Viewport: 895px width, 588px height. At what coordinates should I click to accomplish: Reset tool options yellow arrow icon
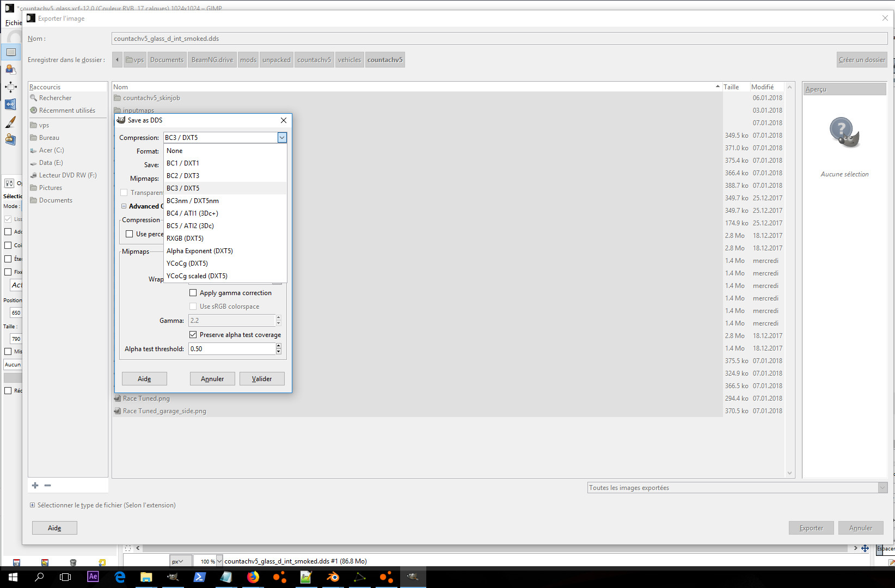(x=102, y=562)
